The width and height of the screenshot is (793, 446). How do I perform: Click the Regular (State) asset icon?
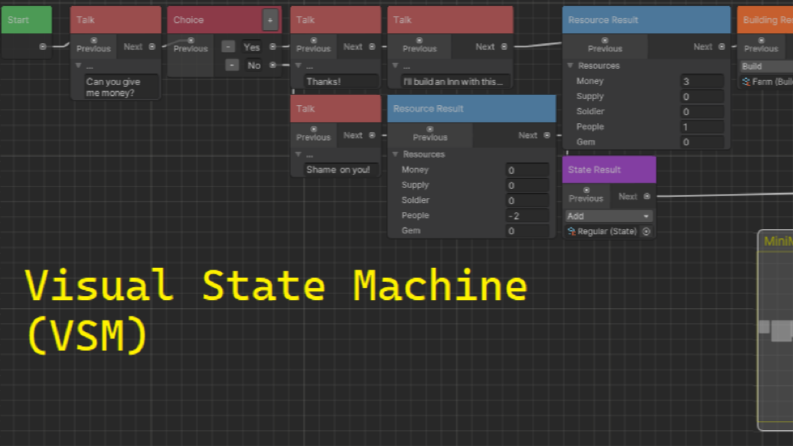pyautogui.click(x=571, y=232)
